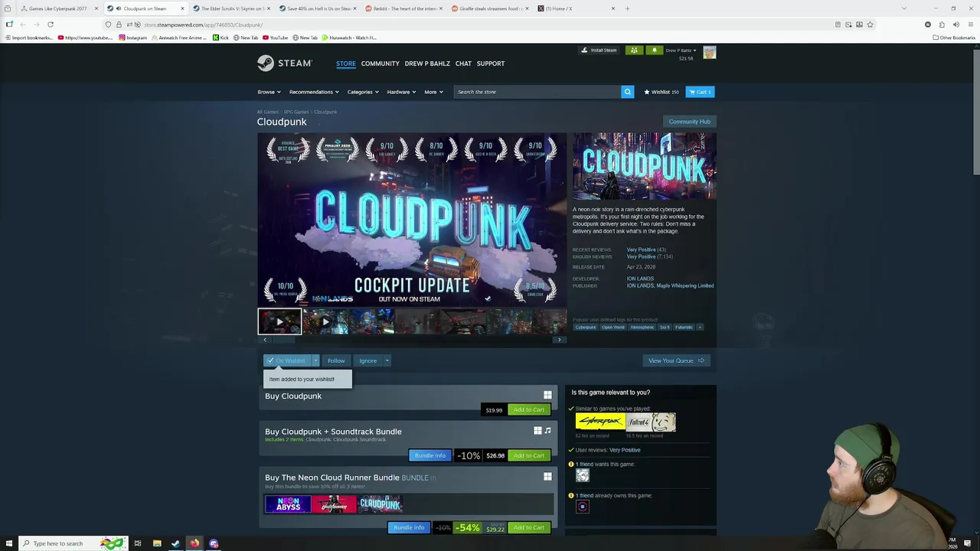Click the Install Steam button

click(599, 51)
